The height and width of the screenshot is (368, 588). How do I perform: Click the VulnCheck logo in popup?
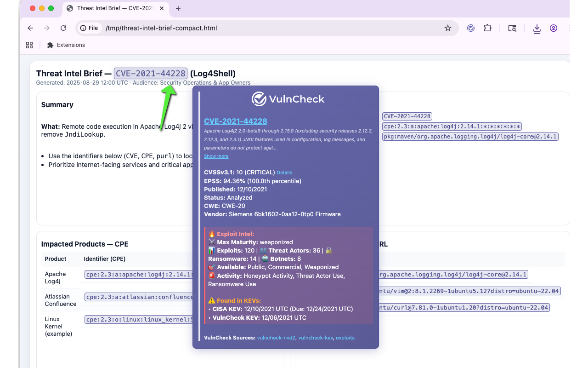click(288, 99)
